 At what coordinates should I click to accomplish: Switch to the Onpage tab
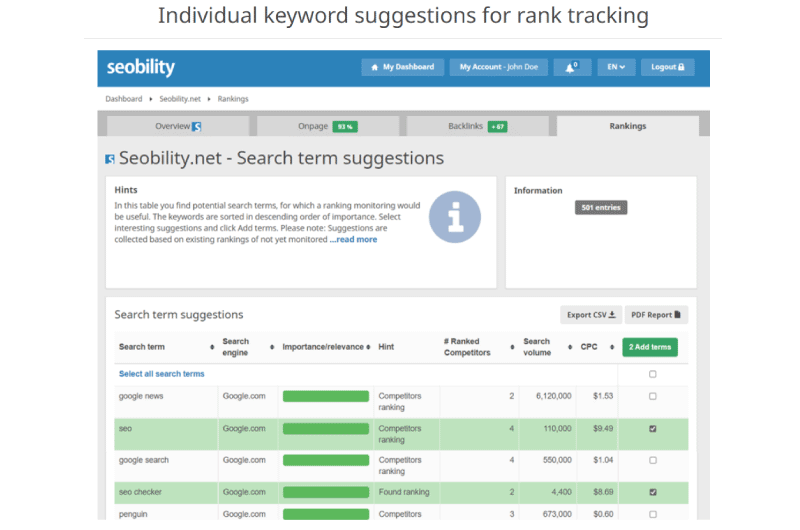pos(328,126)
